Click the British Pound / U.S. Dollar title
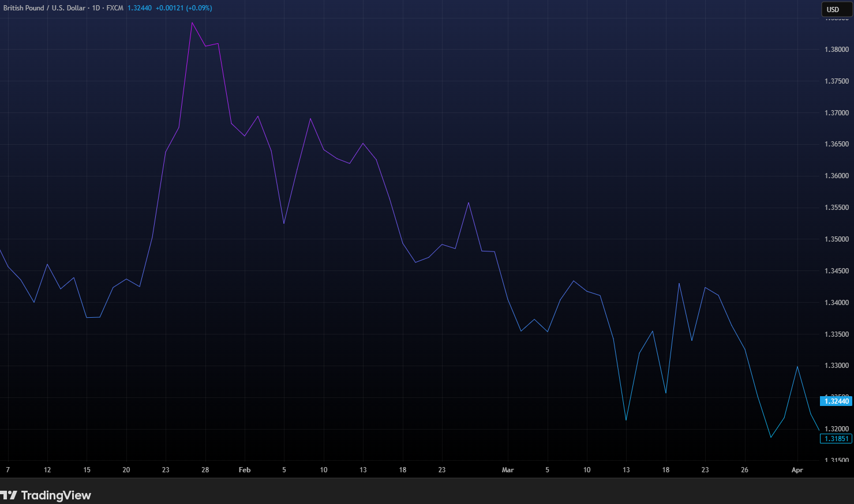Screen dimensions: 854x504 44,8
